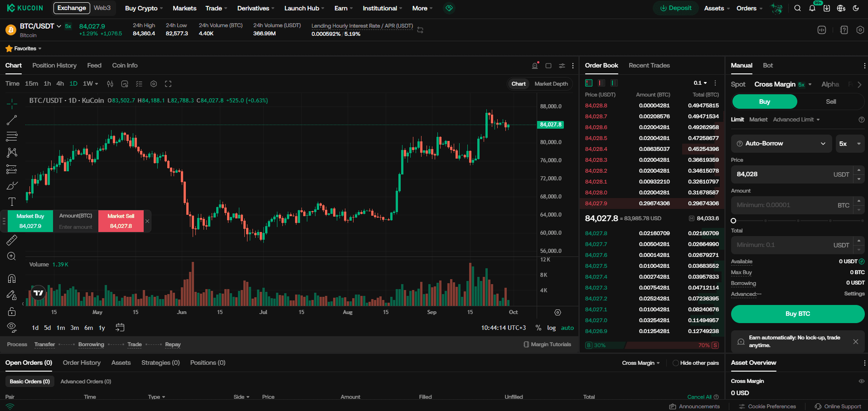This screenshot has height=411, width=868.
Task: Show only buy orders in order book
Action: tap(614, 83)
